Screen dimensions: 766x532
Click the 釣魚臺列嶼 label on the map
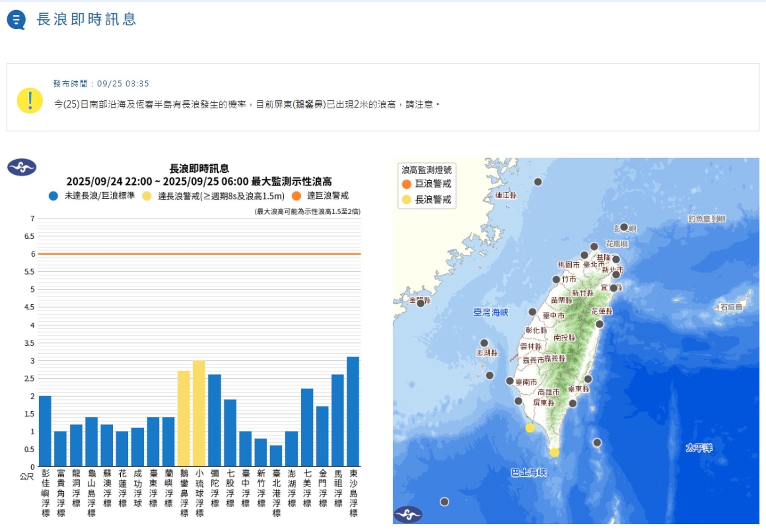tap(707, 219)
